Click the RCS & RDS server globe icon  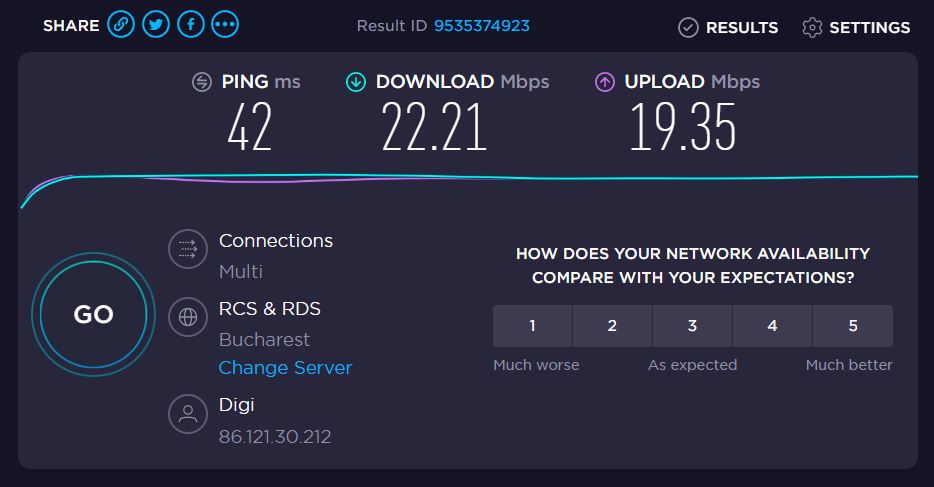tap(187, 317)
